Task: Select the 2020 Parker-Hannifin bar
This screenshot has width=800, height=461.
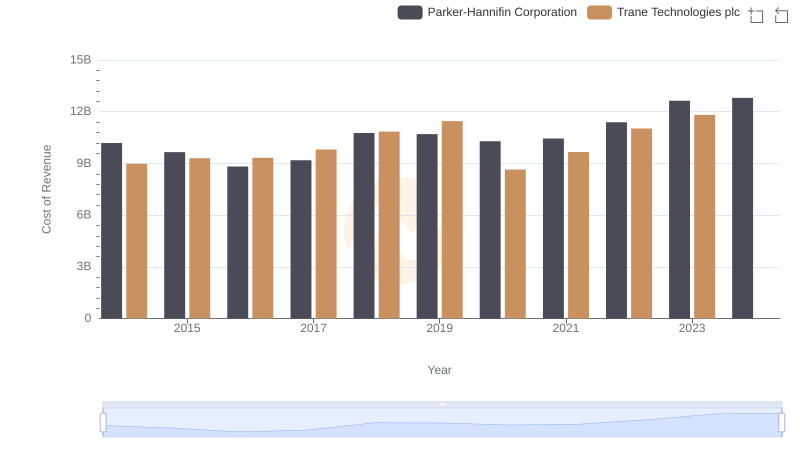Action: pos(490,230)
